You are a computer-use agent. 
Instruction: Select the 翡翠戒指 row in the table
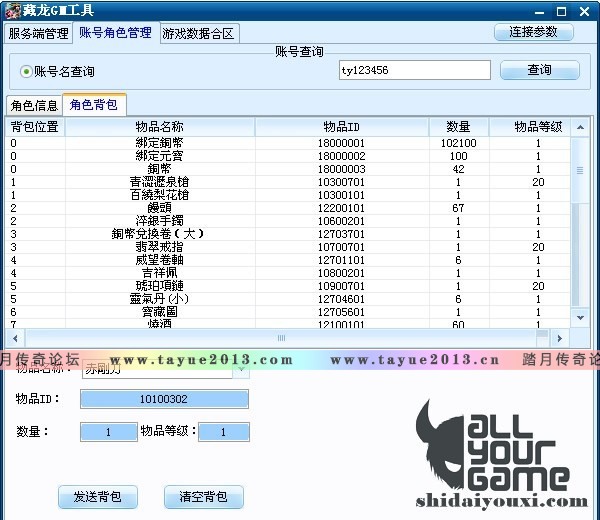tap(158, 247)
